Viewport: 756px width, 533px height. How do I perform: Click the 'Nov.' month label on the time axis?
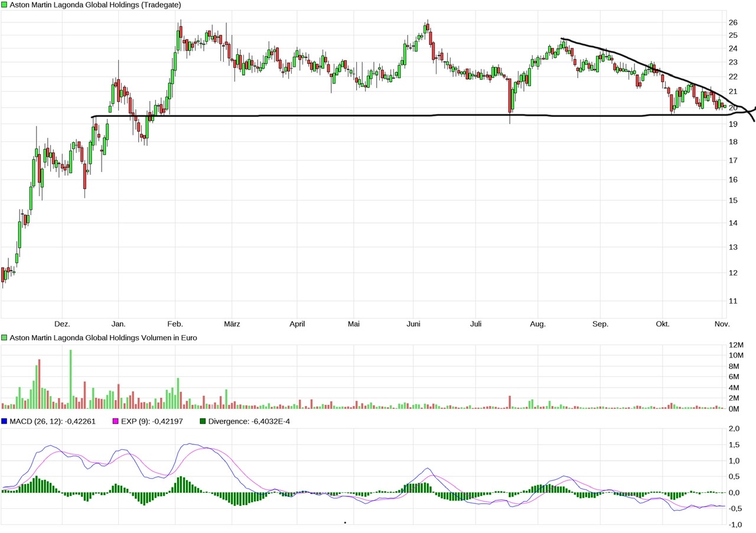pos(722,324)
